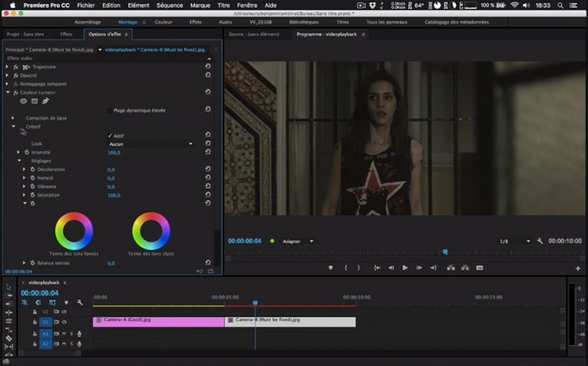Reset the Saturation parameter

point(208,195)
